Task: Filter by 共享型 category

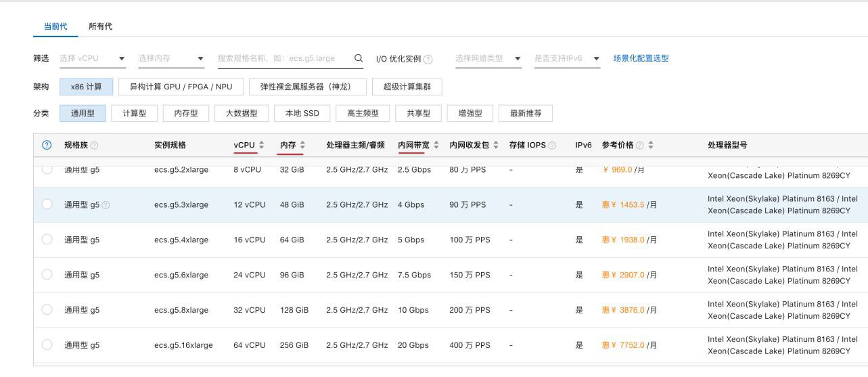Action: [x=419, y=114]
